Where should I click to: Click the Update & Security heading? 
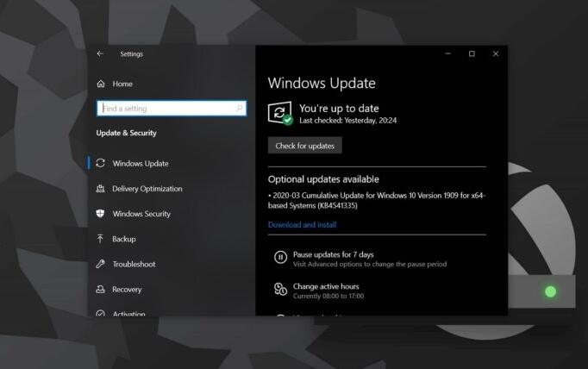pos(127,133)
